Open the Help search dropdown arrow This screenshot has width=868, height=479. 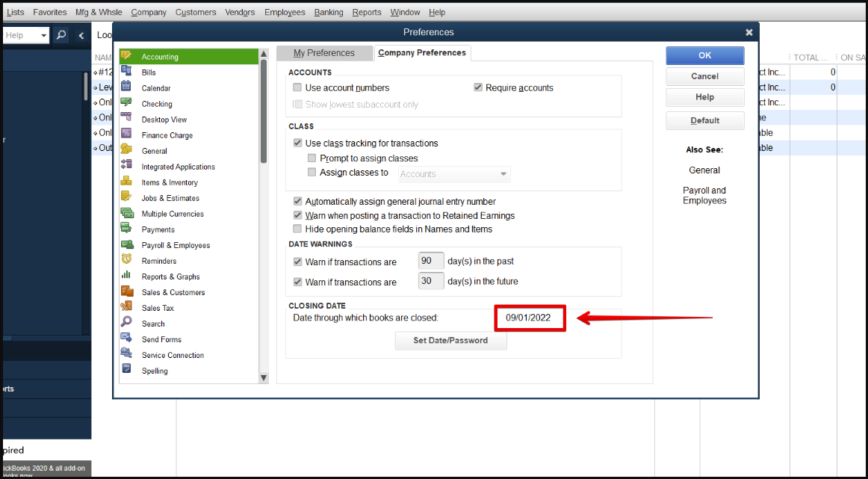[43, 35]
